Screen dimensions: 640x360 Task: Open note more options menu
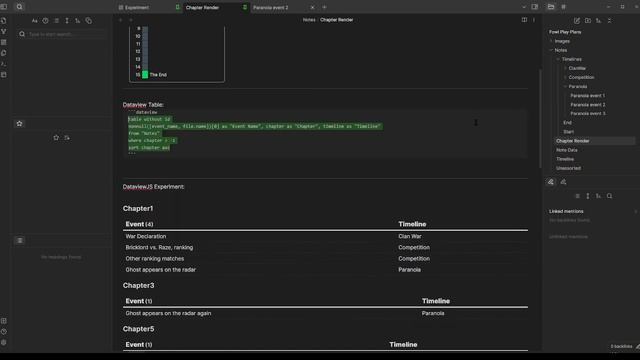534,20
